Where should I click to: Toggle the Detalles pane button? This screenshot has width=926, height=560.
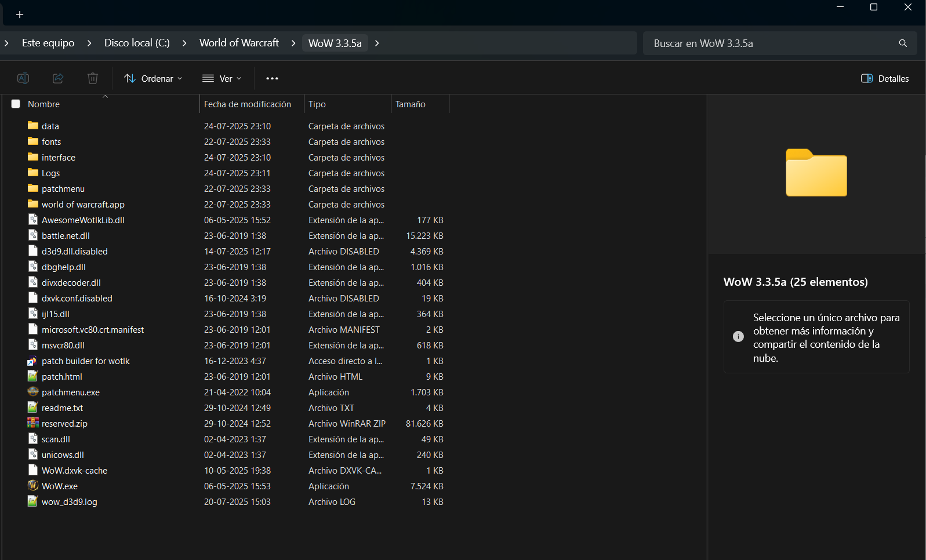click(885, 78)
